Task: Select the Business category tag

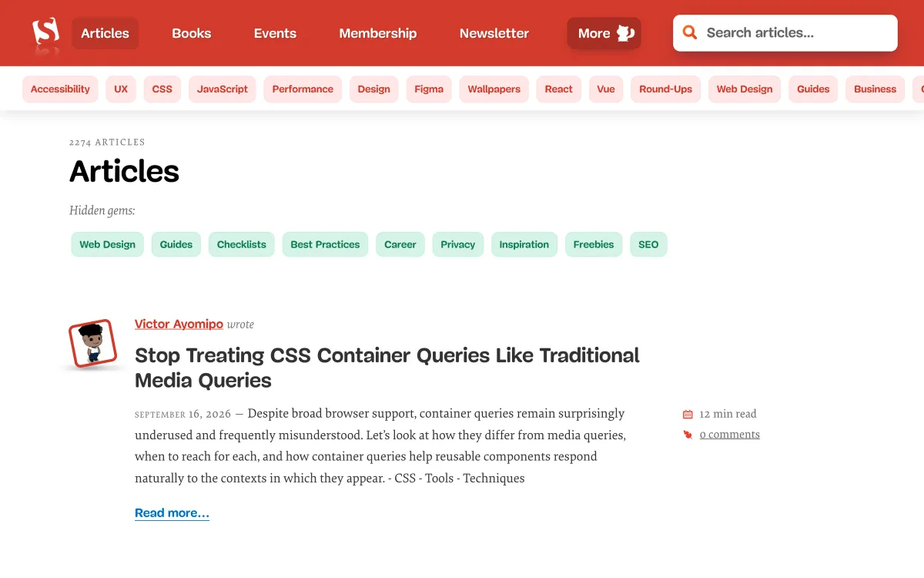Action: (875, 89)
